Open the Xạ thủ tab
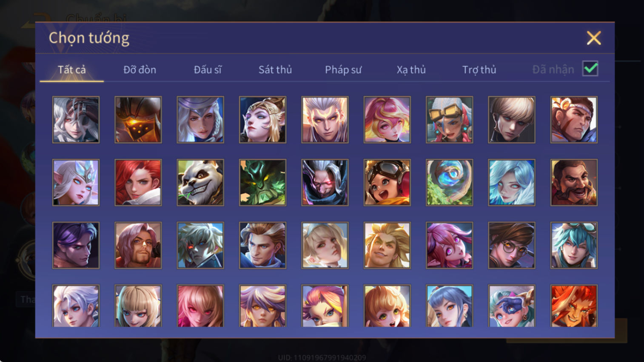Image resolution: width=644 pixels, height=362 pixels. click(411, 70)
